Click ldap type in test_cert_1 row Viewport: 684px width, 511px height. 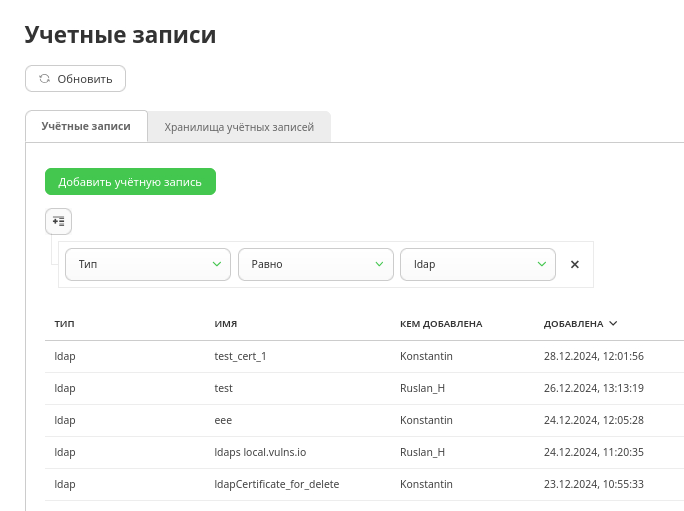coord(65,357)
